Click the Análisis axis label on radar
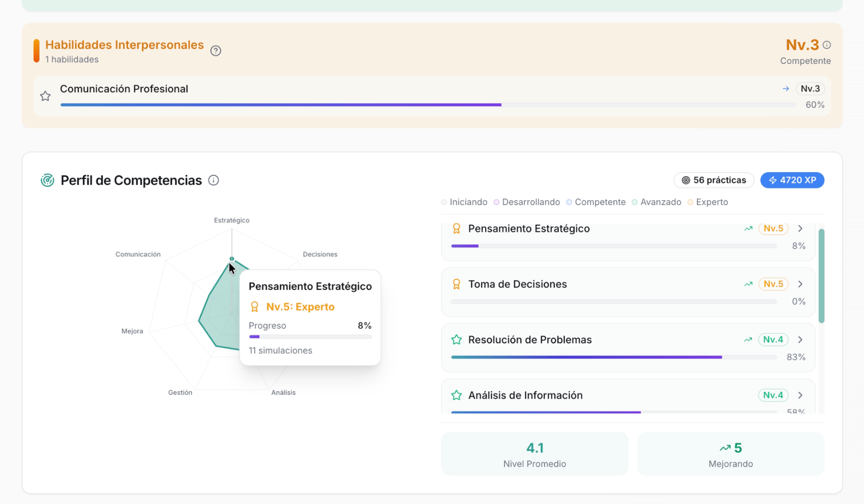 (x=283, y=392)
